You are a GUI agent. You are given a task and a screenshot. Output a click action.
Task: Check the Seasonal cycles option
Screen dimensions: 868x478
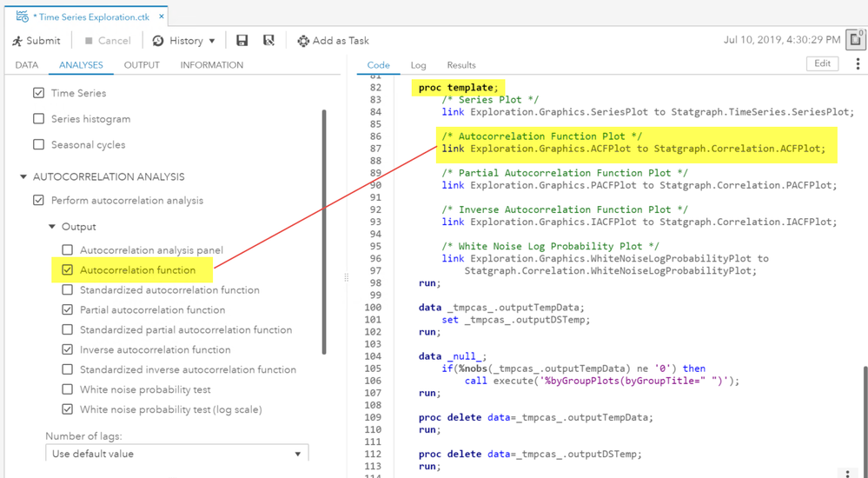(x=38, y=145)
